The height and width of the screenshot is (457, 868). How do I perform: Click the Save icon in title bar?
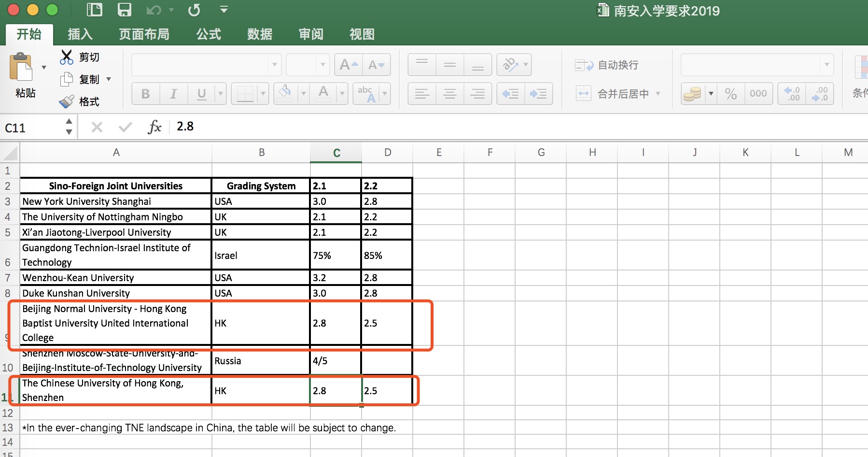[125, 10]
